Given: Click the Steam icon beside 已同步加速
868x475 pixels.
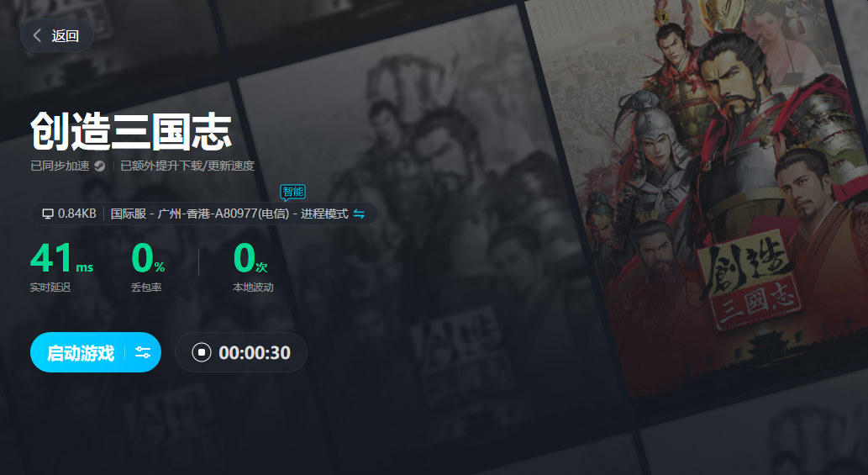Looking at the screenshot, I should (100, 166).
